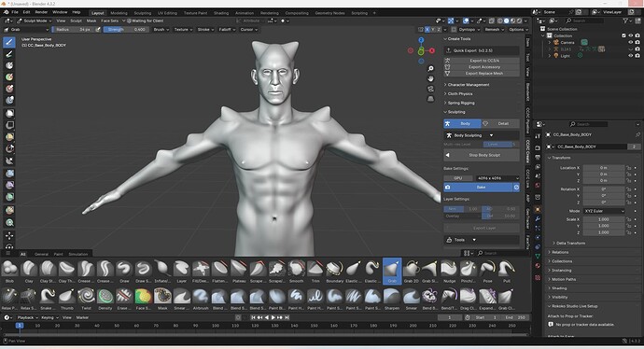The width and height of the screenshot is (644, 349).
Task: Switch to solid viewport shading
Action: click(507, 21)
